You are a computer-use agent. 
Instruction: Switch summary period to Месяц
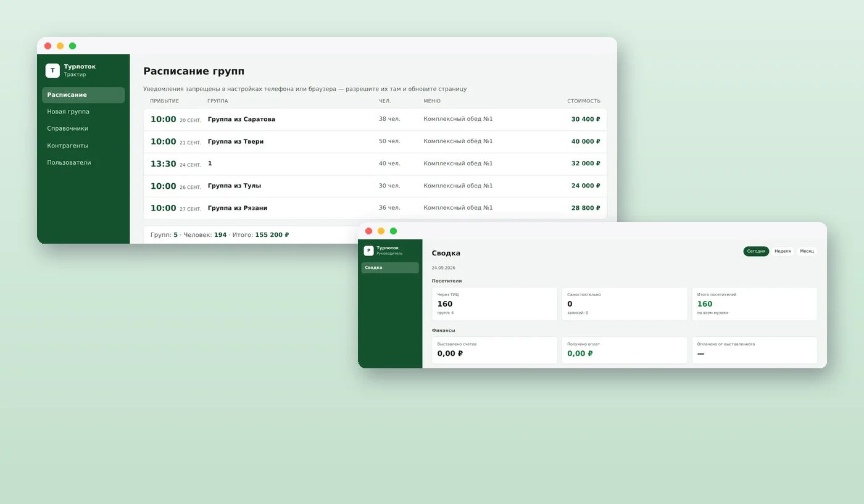pos(807,251)
